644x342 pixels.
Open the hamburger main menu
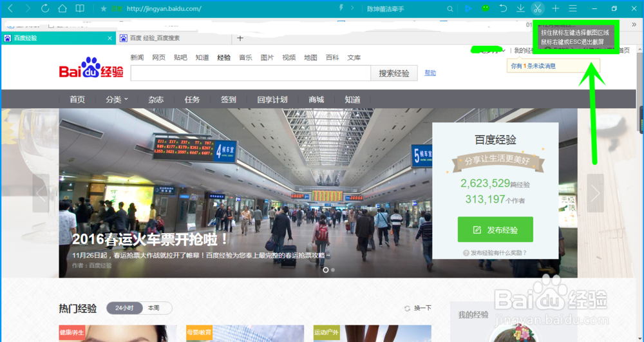573,8
